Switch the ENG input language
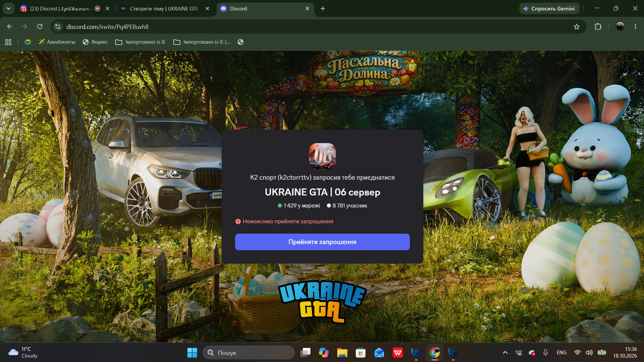644x362 pixels. click(x=561, y=352)
